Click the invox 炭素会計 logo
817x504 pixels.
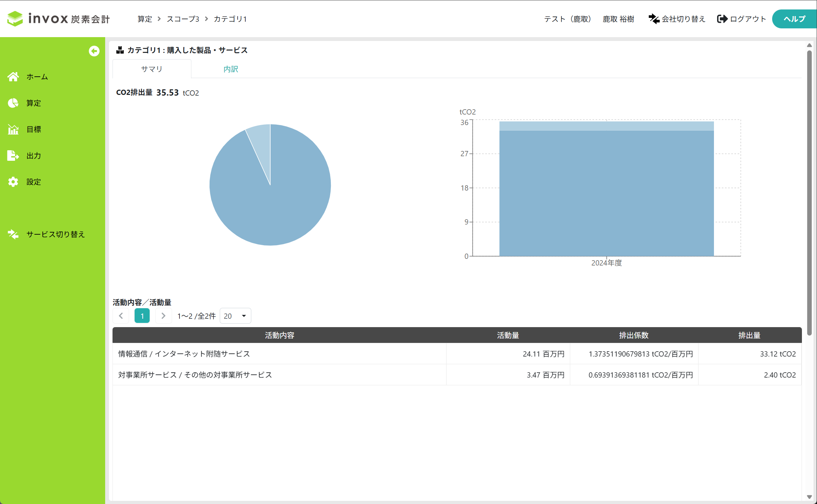[x=59, y=19]
